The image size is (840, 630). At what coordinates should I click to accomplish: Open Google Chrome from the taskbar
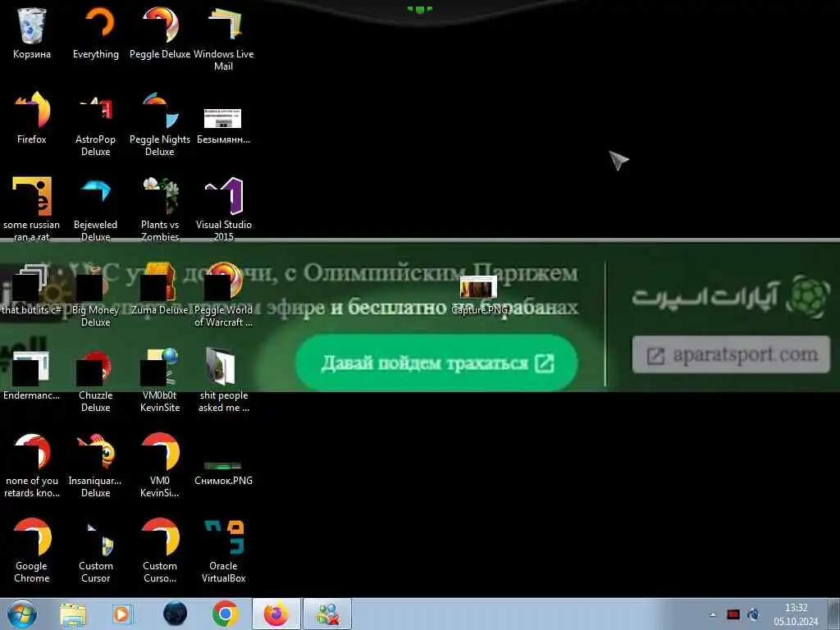[225, 614]
